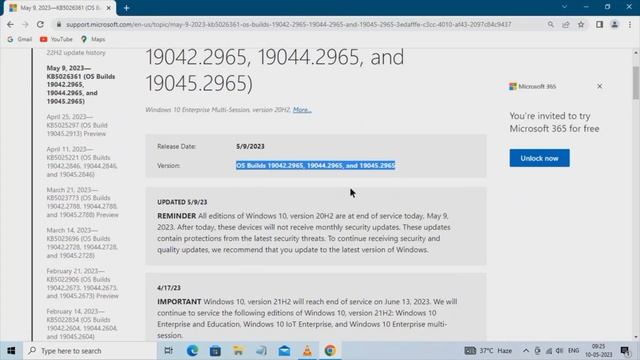Screen dimensions: 640x360
Task: Share this page using the share icon
Action: click(x=566, y=24)
